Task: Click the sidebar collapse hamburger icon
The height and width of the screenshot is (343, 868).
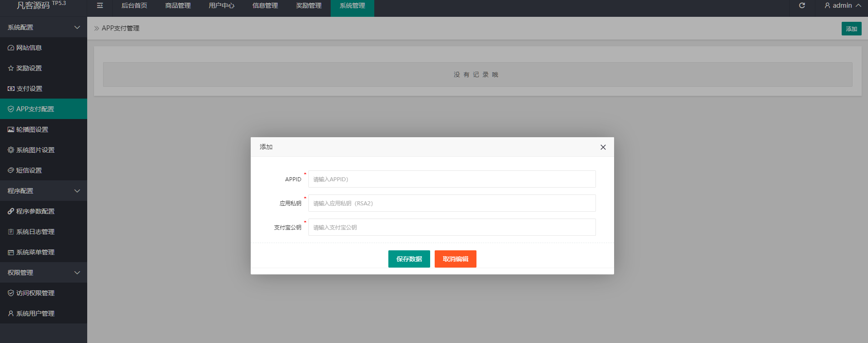Action: coord(100,5)
